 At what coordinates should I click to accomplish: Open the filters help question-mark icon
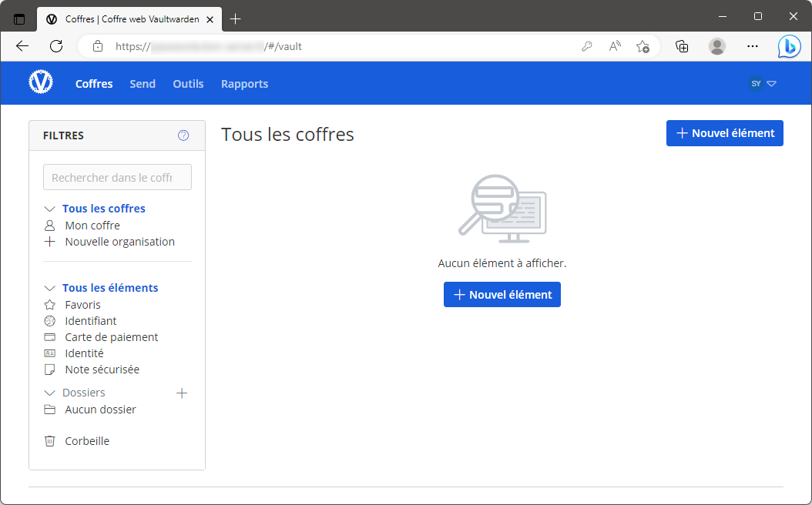183,135
